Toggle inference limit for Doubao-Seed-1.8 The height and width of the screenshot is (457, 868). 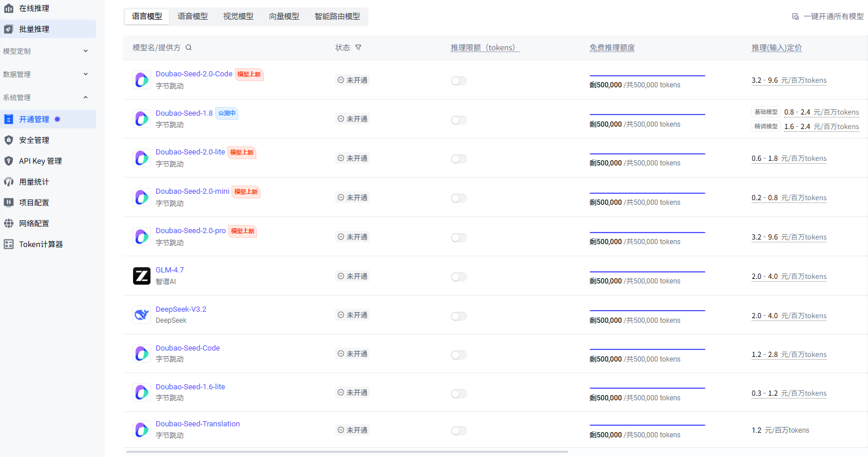click(x=459, y=120)
